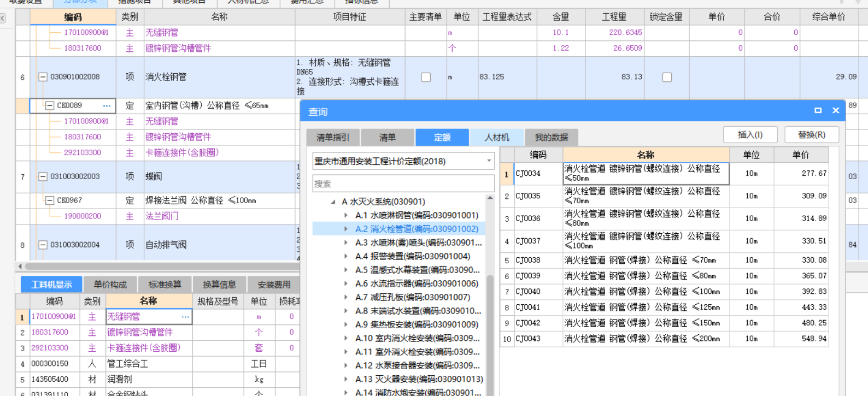The image size is (868, 396).
Task: Select quota row CJ0039
Action: click(x=664, y=276)
